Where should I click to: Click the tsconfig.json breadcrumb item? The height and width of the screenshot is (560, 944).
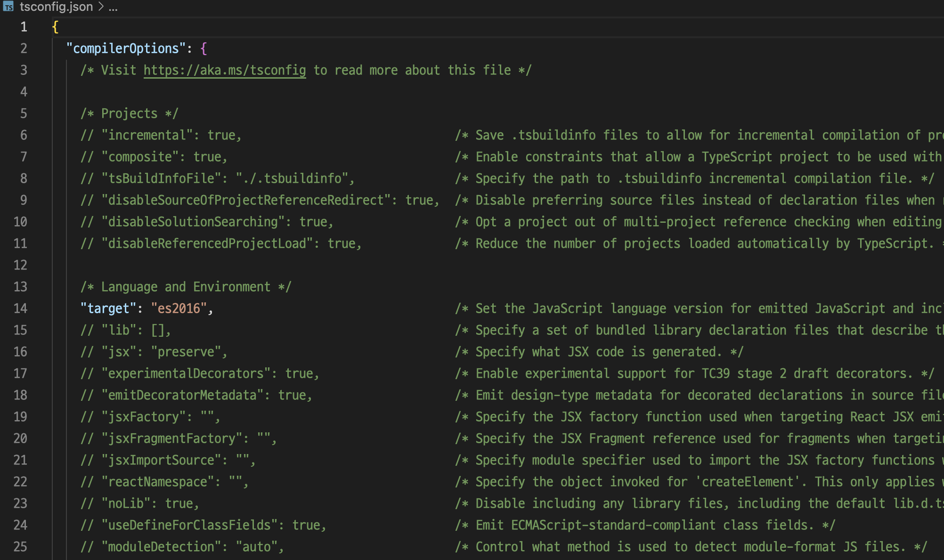pyautogui.click(x=56, y=7)
